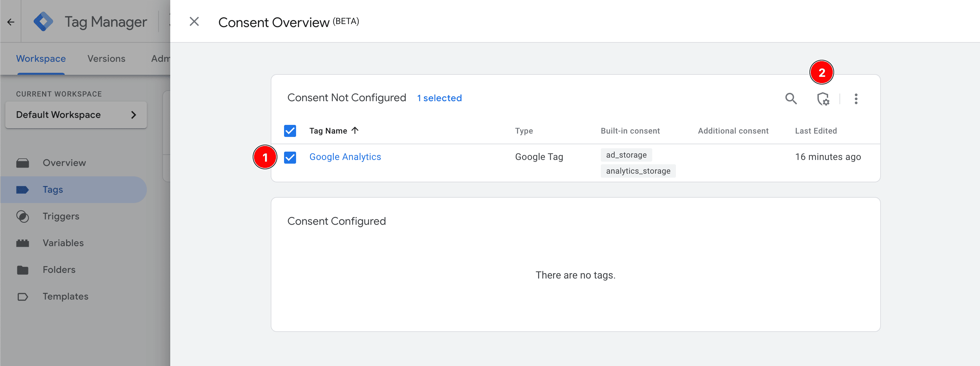The width and height of the screenshot is (980, 366).
Task: Click the Variables sidebar icon
Action: click(23, 243)
